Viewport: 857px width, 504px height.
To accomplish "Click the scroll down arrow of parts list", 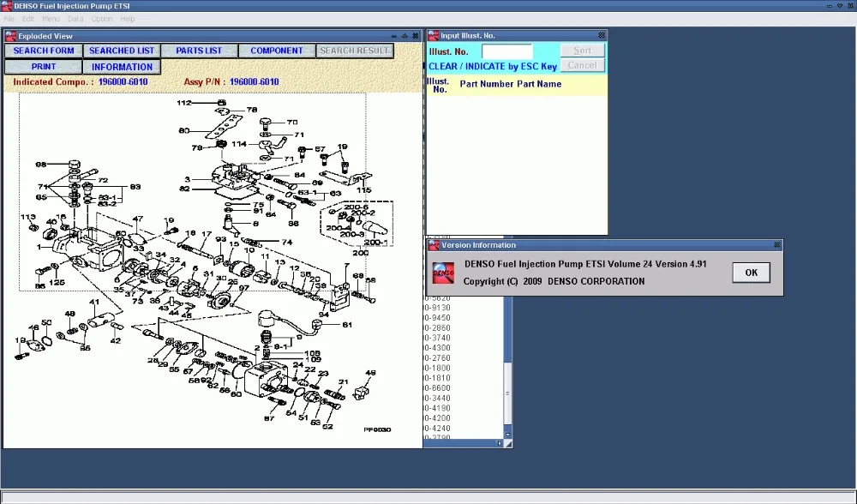I will 507,435.
